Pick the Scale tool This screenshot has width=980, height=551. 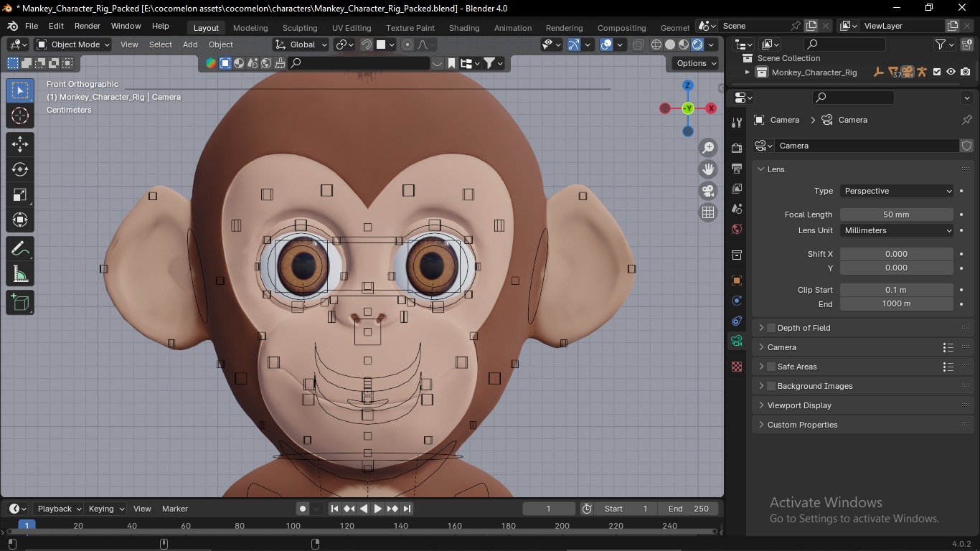20,194
